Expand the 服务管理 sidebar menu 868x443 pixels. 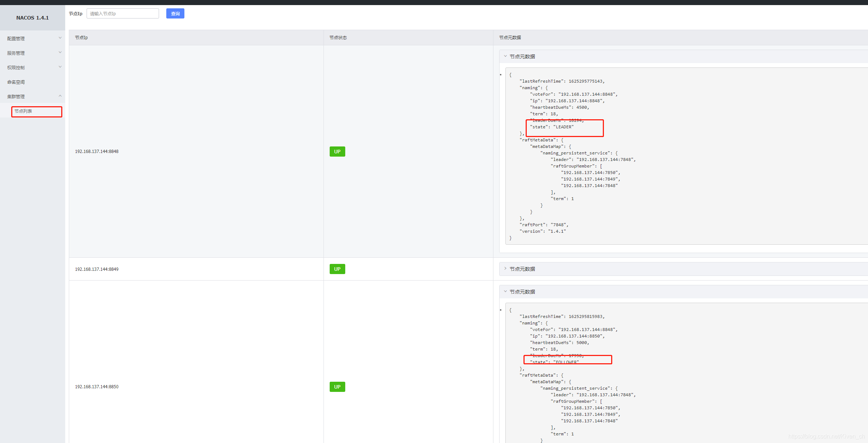coord(16,53)
